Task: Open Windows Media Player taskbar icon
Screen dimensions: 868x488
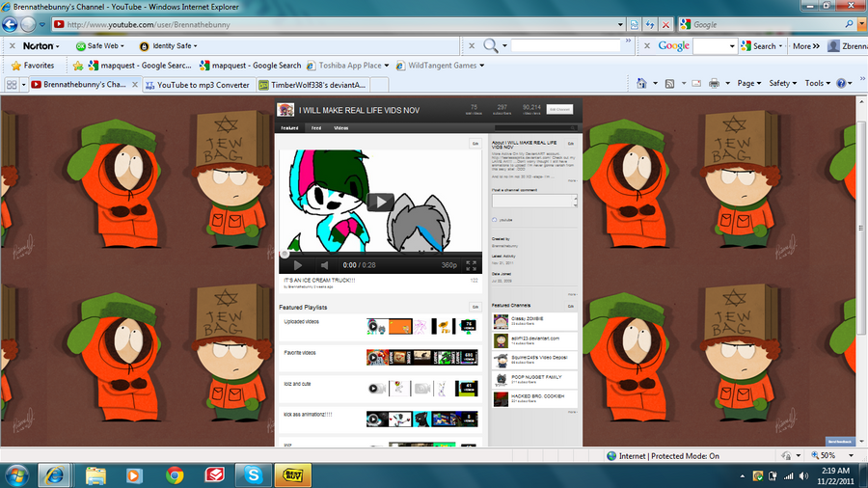Action: point(134,475)
